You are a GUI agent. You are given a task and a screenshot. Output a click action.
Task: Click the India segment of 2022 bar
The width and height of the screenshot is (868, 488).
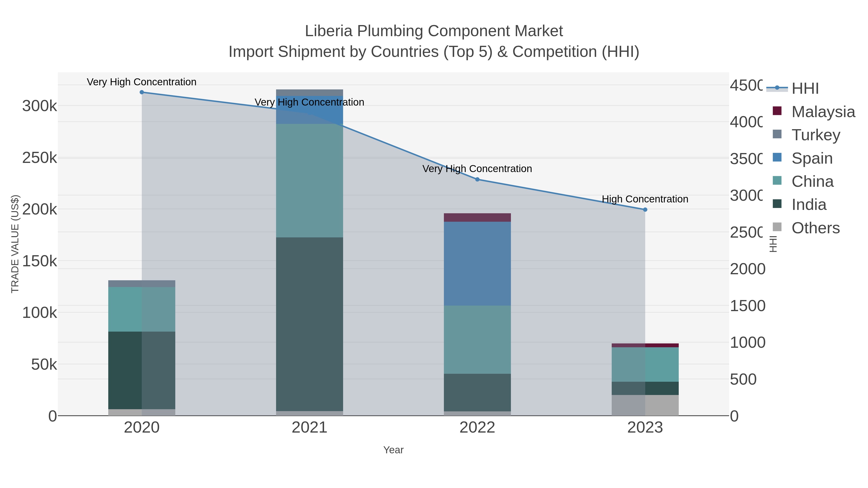coord(477,392)
